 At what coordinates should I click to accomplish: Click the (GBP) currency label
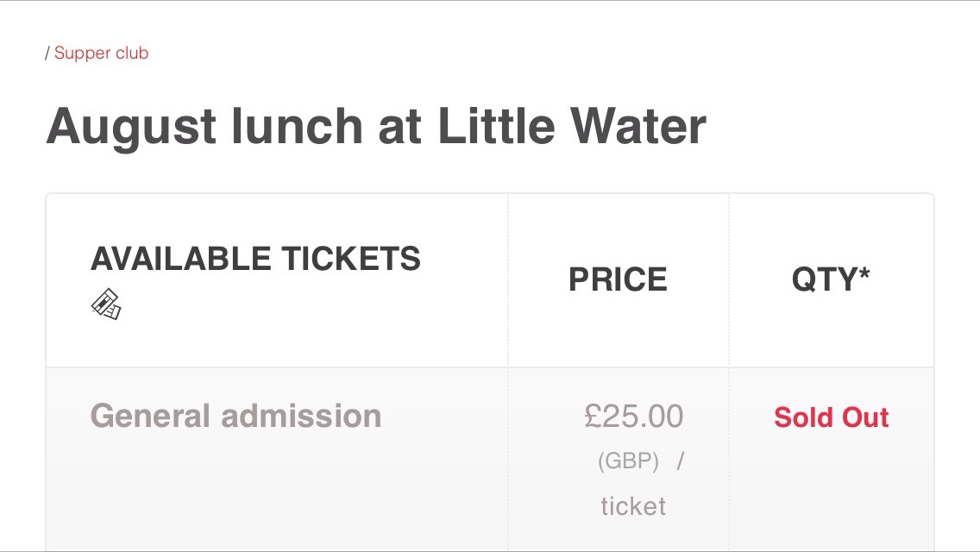[x=628, y=461]
